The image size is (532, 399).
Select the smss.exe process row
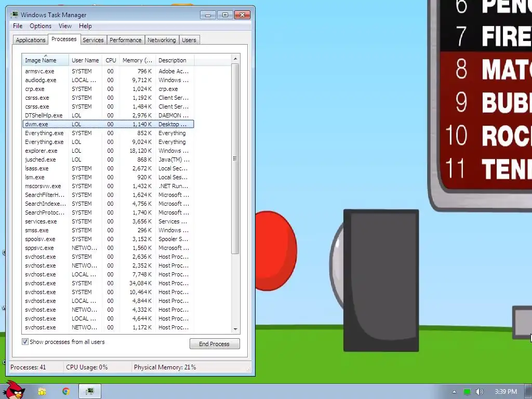[108, 230]
